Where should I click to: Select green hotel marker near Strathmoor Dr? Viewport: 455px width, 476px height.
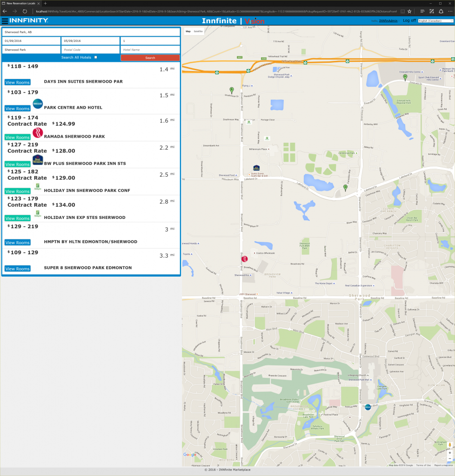click(232, 90)
